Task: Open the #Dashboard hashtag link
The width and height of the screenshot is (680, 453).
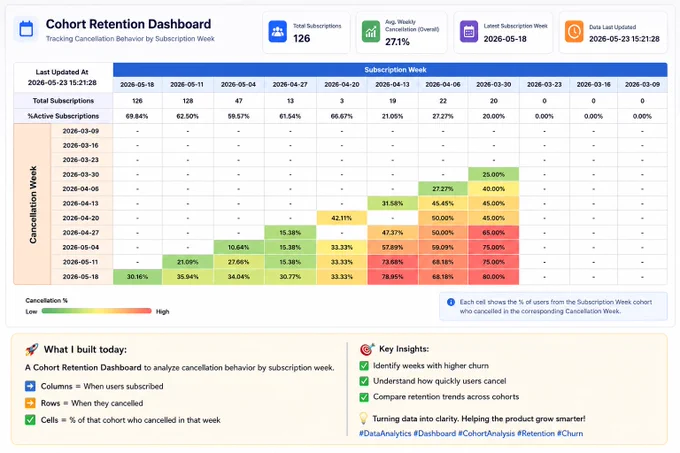Action: pyautogui.click(x=435, y=433)
